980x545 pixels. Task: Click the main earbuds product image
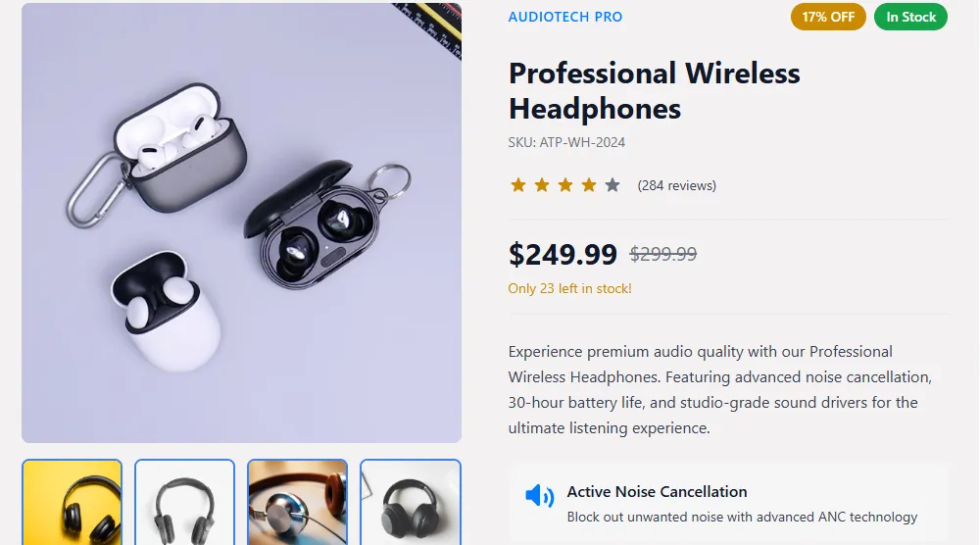pos(241,223)
